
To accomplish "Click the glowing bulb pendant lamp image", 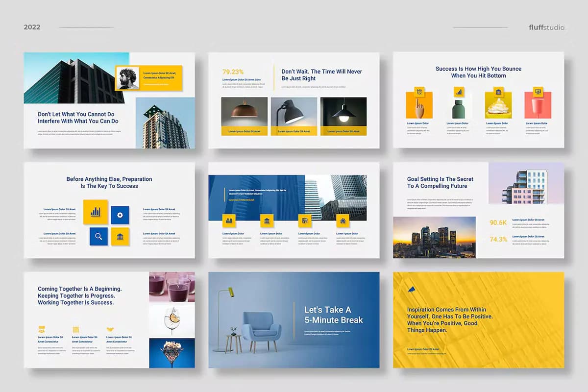I will click(343, 112).
